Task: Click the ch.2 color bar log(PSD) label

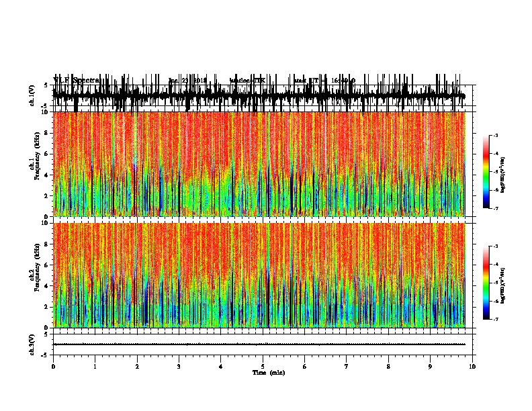Action: click(503, 286)
